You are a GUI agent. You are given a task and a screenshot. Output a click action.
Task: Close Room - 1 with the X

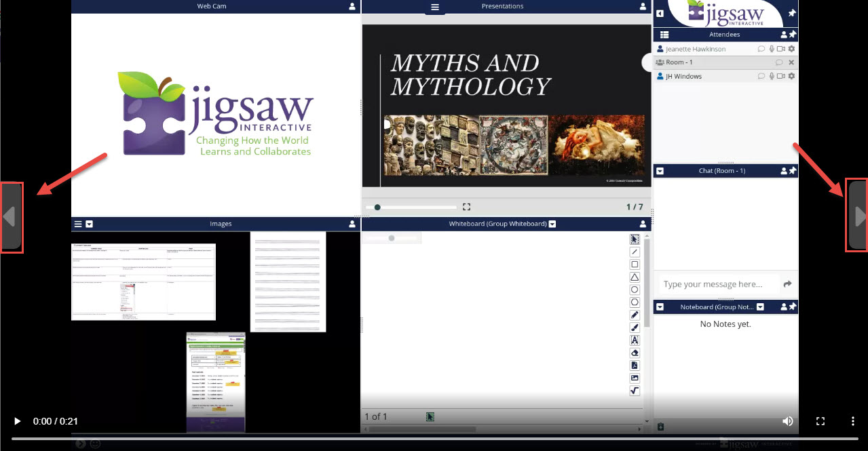791,62
